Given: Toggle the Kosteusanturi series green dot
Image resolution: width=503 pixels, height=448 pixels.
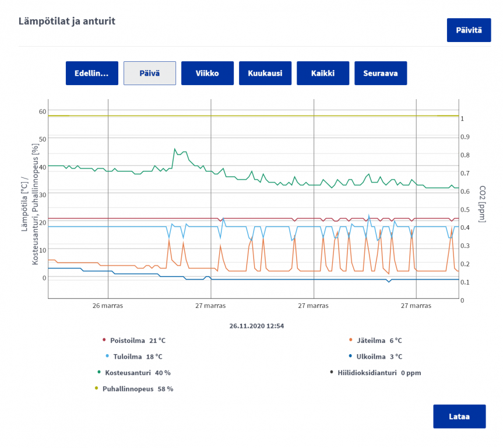Looking at the screenshot, I should 99,372.
